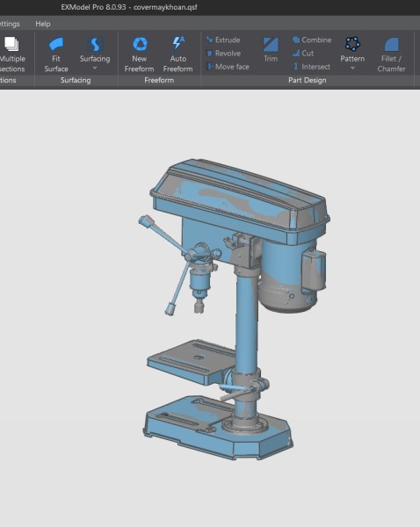Screen dimensions: 420x527
Task: Activate the Trim tool
Action: pyautogui.click(x=271, y=50)
